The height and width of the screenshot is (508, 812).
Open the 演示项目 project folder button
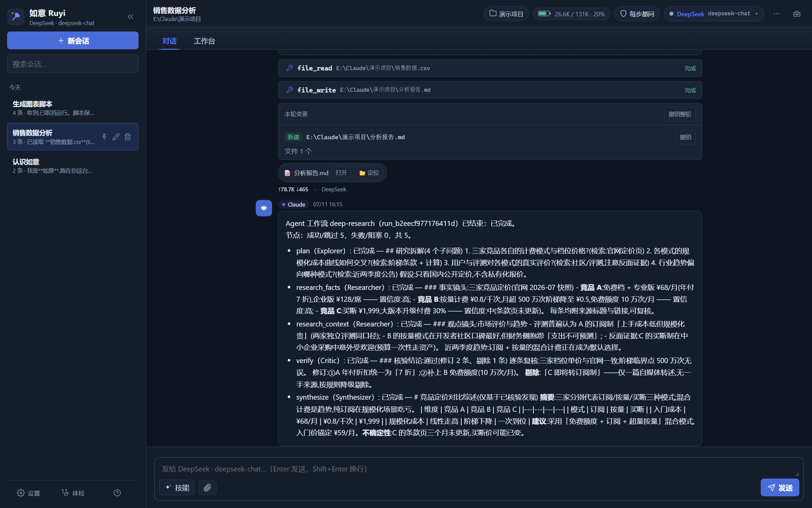click(x=506, y=14)
